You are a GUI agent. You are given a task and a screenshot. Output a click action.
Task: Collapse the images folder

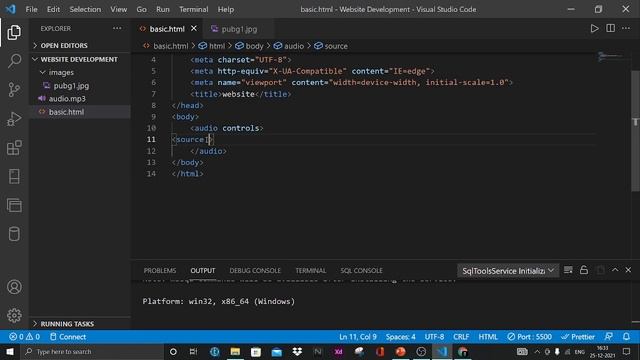[80, 72]
